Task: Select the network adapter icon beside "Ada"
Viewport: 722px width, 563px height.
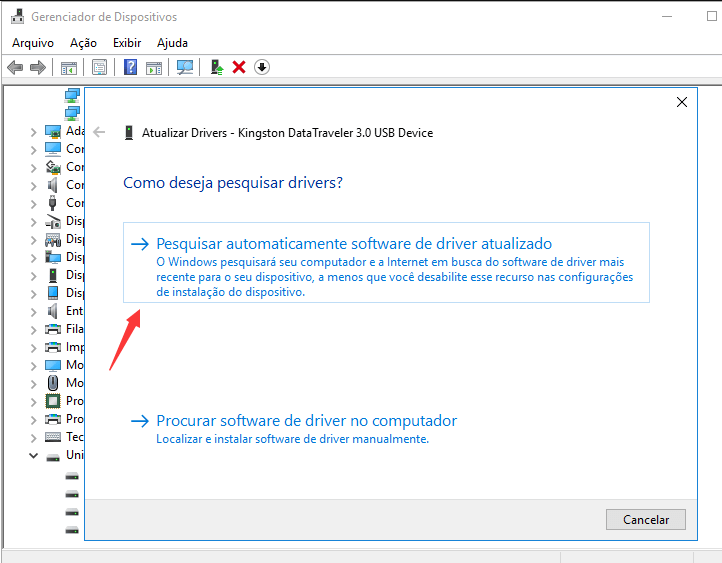Action: click(x=53, y=132)
